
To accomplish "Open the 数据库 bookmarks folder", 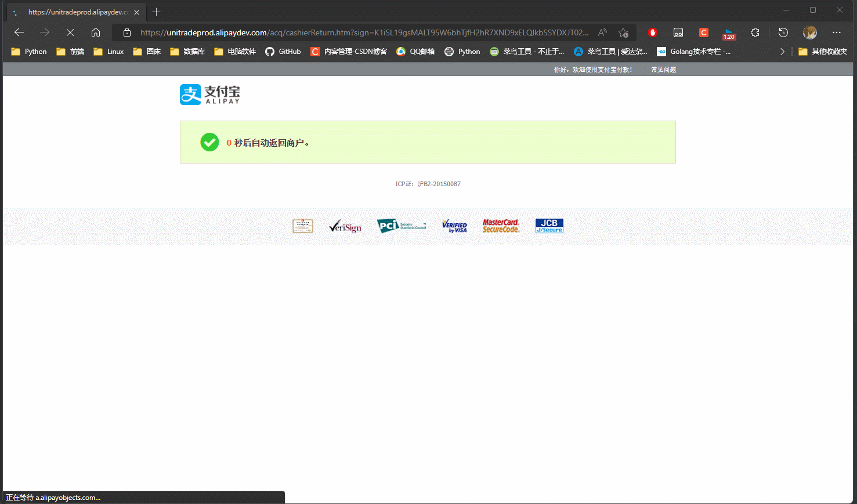I will (187, 52).
